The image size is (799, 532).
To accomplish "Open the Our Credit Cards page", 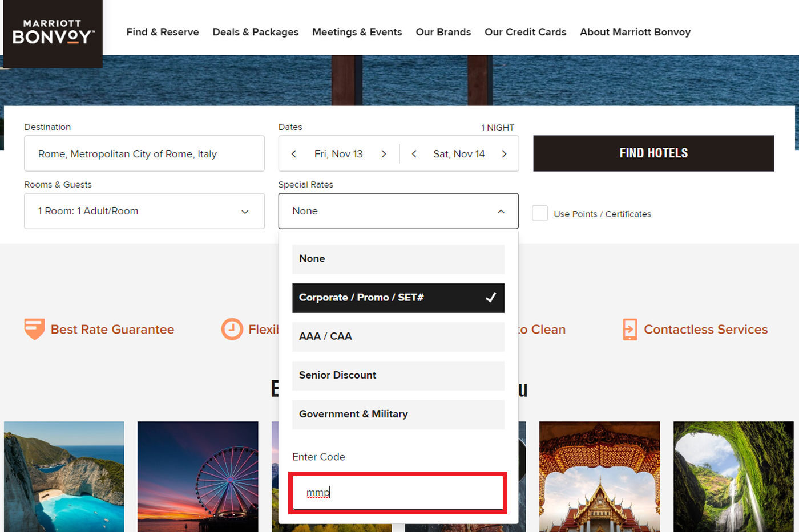I will 525,32.
